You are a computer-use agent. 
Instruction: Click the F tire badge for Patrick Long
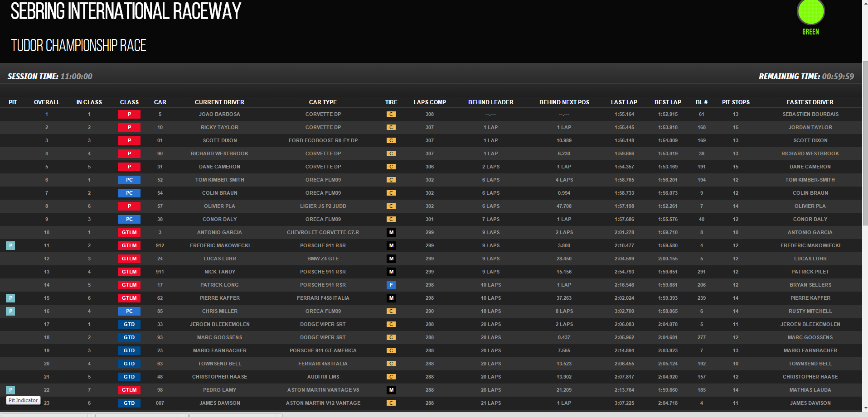pos(391,285)
